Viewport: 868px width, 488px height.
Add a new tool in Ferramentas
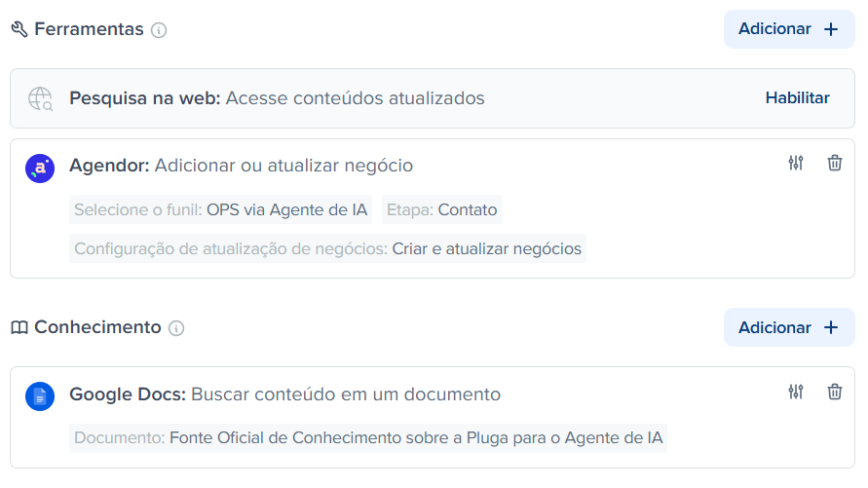click(789, 29)
